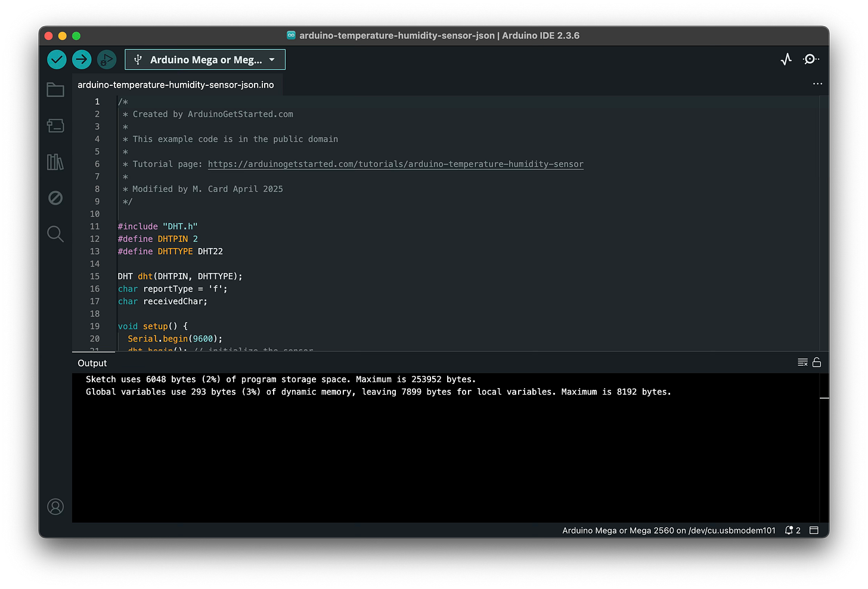The image size is (868, 589).
Task: Upload the sketch with arrow button
Action: [x=82, y=60]
